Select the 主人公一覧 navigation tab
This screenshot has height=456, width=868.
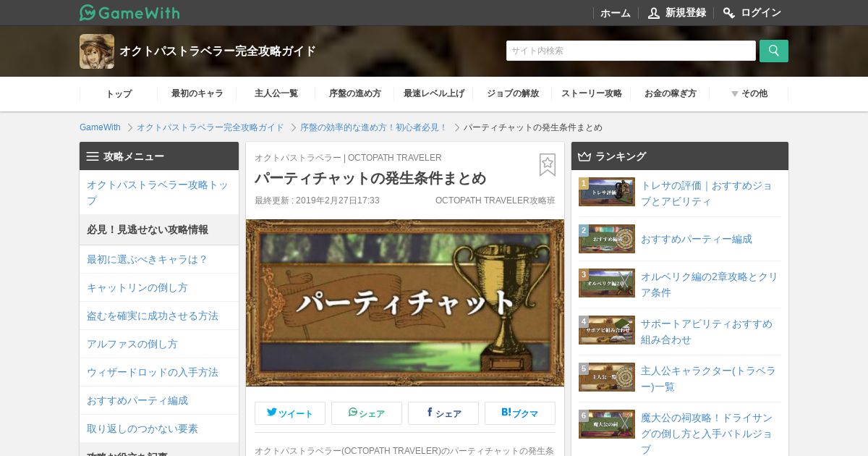(x=276, y=93)
